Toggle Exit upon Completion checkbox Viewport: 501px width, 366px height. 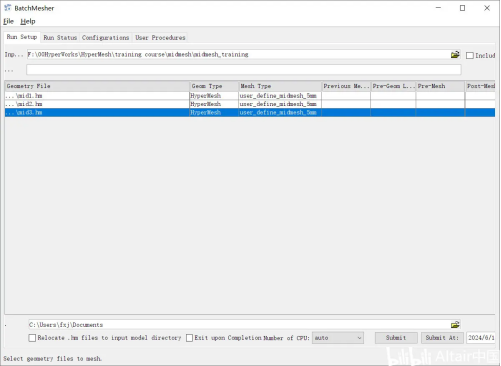[x=189, y=338]
